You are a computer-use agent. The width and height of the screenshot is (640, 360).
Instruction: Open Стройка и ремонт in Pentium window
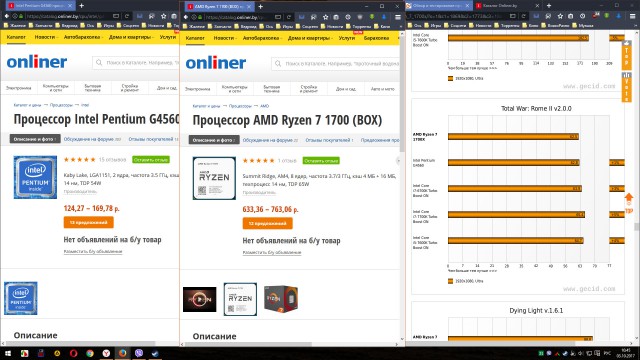click(130, 88)
